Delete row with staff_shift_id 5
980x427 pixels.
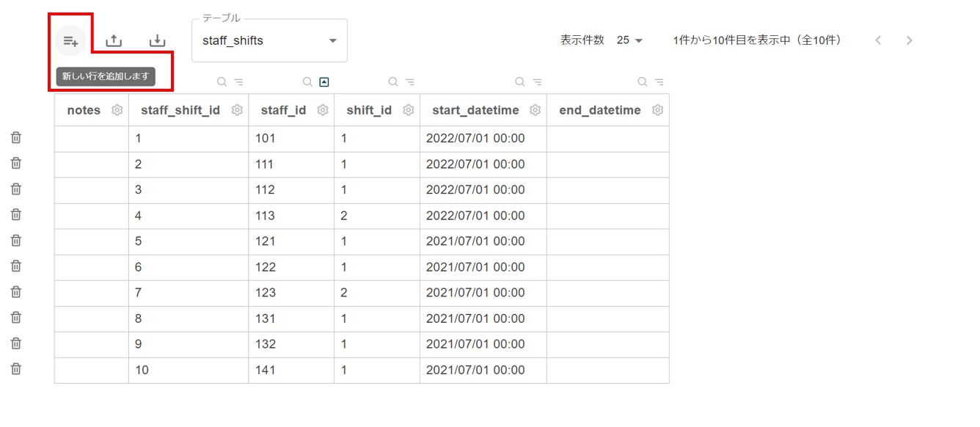point(16,241)
